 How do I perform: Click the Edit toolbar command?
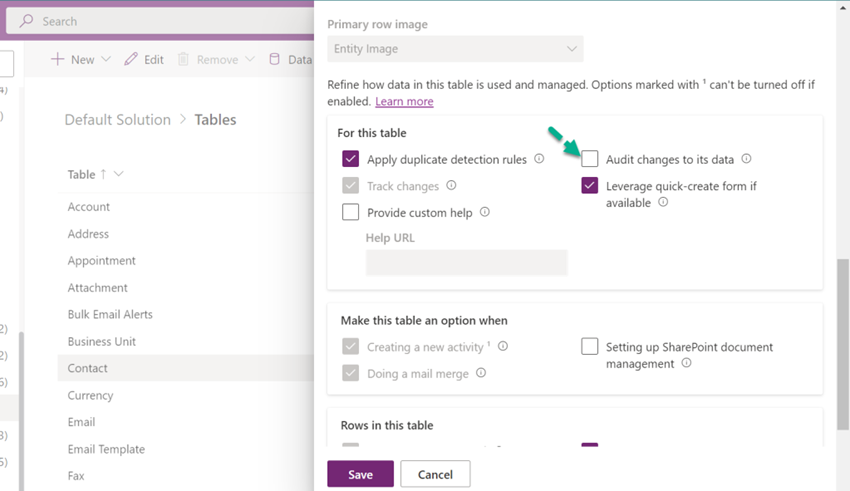144,60
